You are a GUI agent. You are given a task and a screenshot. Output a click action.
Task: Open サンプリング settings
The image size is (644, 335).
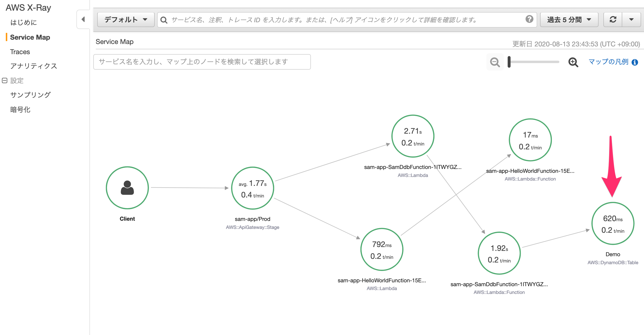30,95
